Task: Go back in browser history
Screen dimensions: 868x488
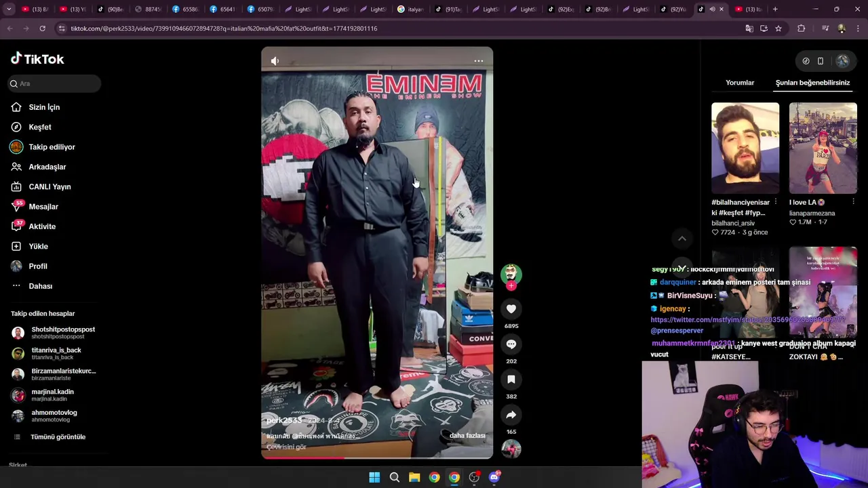Action: point(9,28)
